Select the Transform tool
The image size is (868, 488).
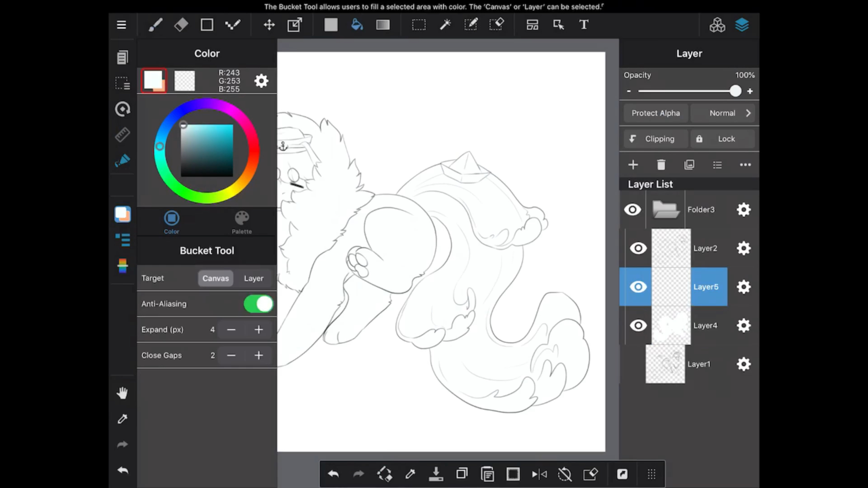point(295,25)
